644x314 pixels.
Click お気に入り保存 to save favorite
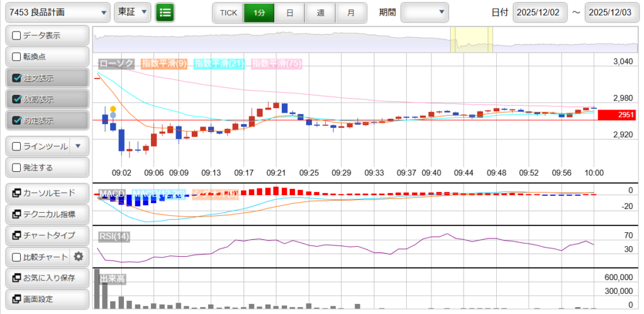pyautogui.click(x=47, y=278)
